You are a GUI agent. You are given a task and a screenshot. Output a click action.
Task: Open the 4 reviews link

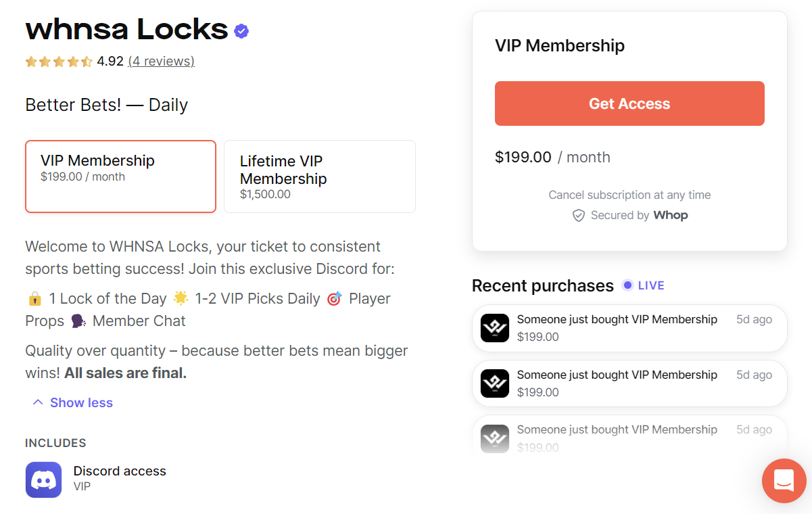pos(161,62)
